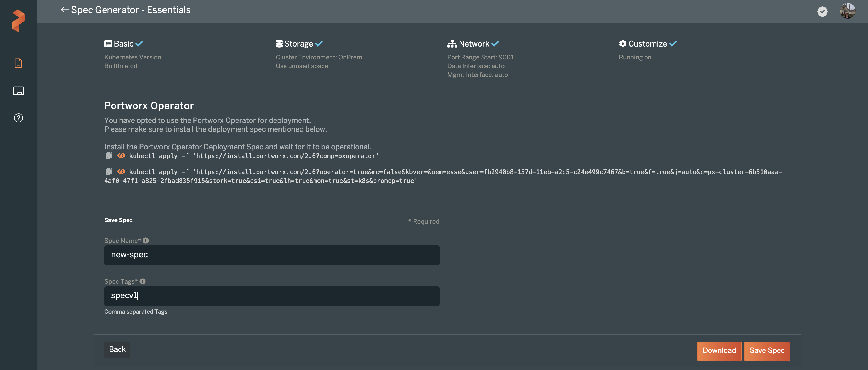Open the help question mark icon
Image resolution: width=868 pixels, height=370 pixels.
pos(19,118)
